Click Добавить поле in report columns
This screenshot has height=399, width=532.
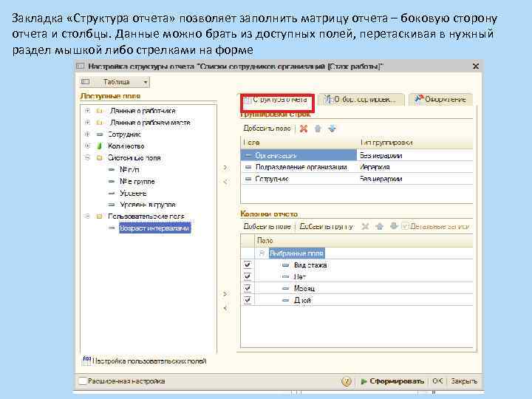click(267, 226)
